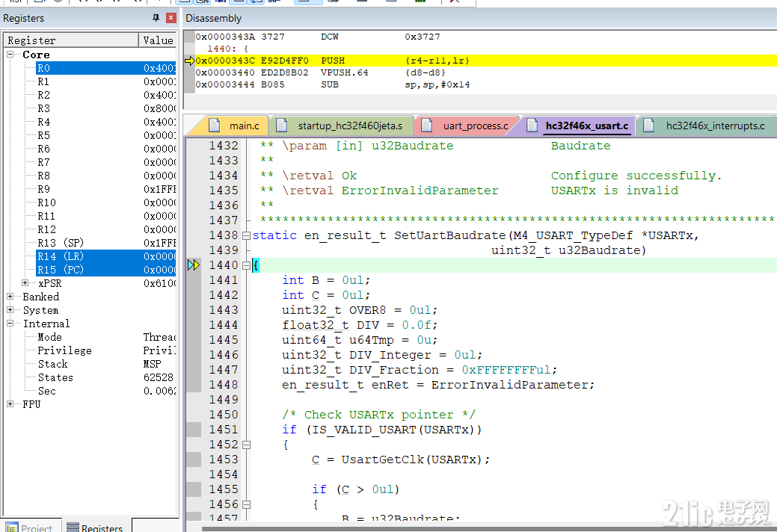Expand the xPSR register node

pos(25,283)
